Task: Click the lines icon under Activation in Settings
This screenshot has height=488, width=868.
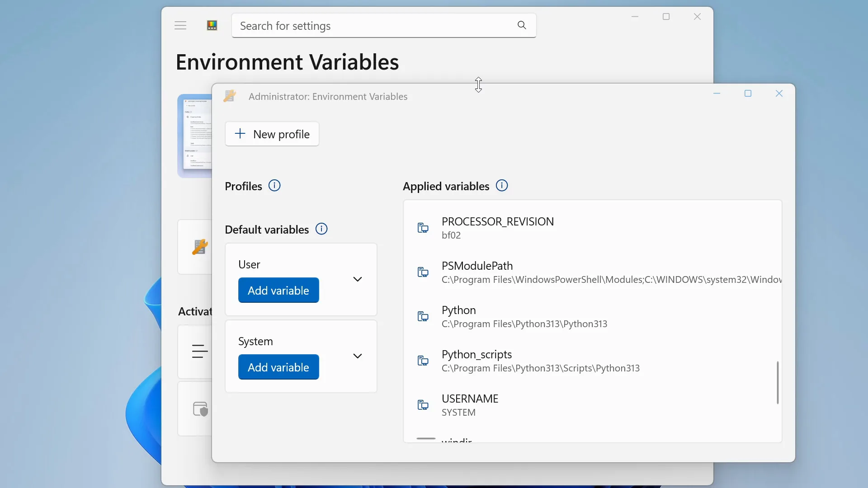Action: 200,351
